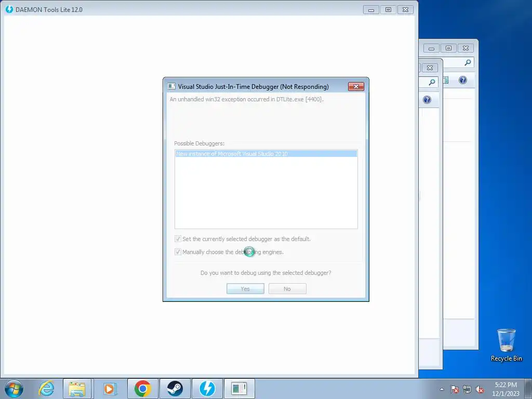This screenshot has height=399, width=532.
Task: Switch to DAEMON Tools taskbar icon
Action: tap(207, 389)
